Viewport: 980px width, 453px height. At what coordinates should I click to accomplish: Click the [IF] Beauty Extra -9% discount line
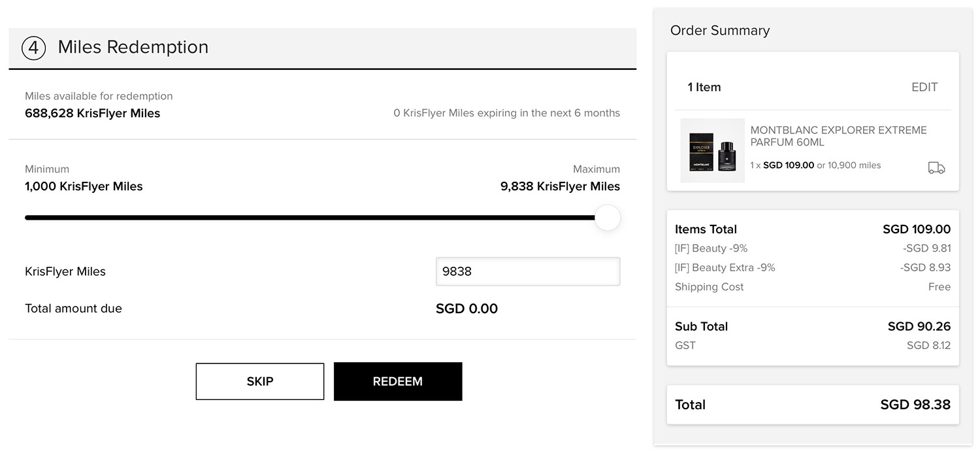(x=725, y=267)
